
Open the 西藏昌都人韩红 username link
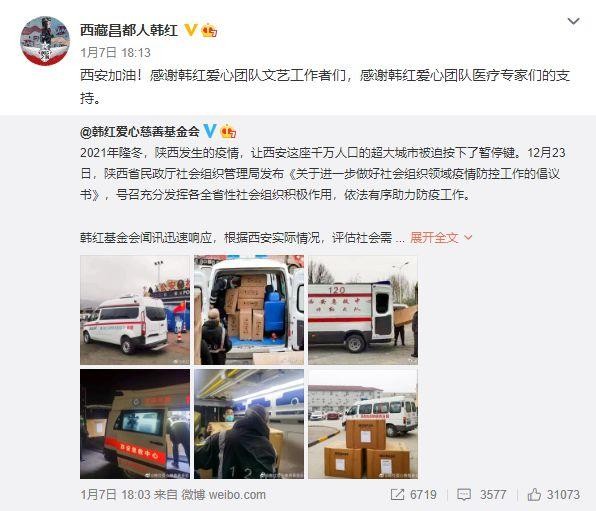129,30
